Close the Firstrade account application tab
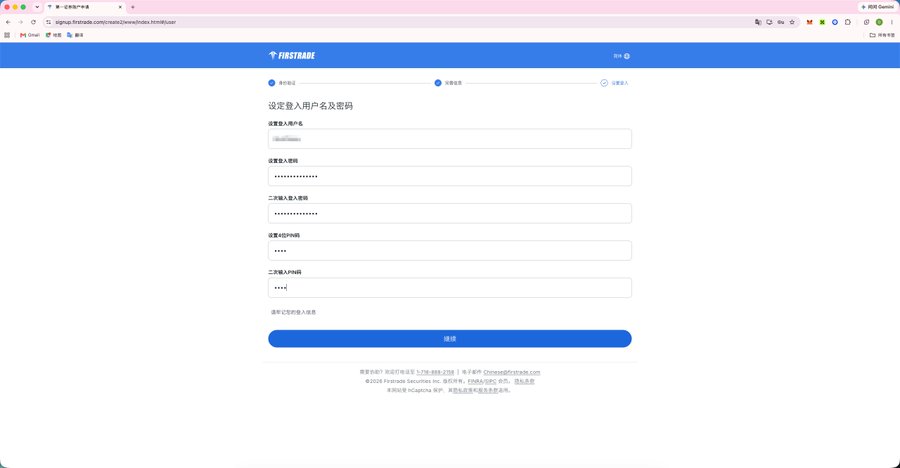Viewport: 900px width, 468px height. point(120,7)
